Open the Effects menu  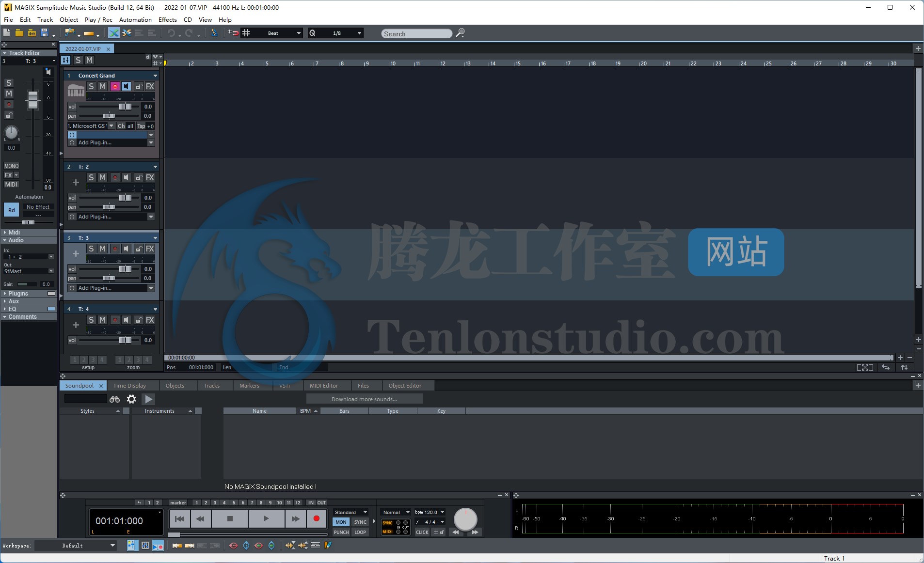[168, 19]
